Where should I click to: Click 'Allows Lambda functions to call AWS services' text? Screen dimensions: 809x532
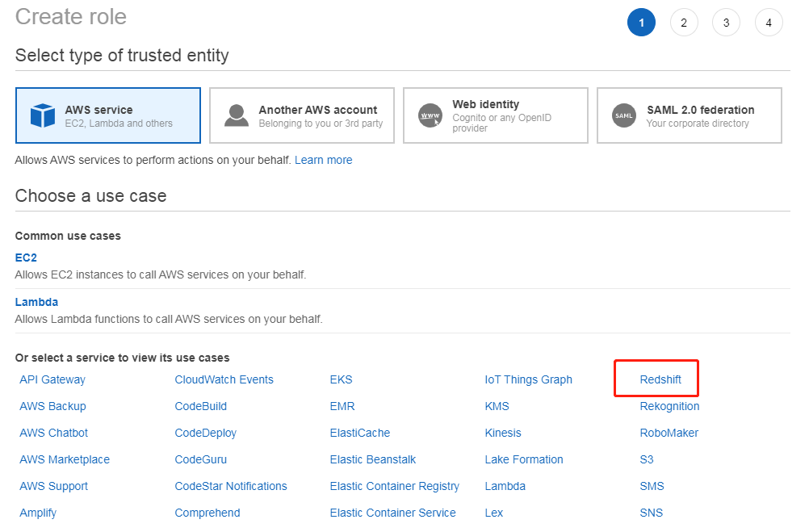[169, 319]
